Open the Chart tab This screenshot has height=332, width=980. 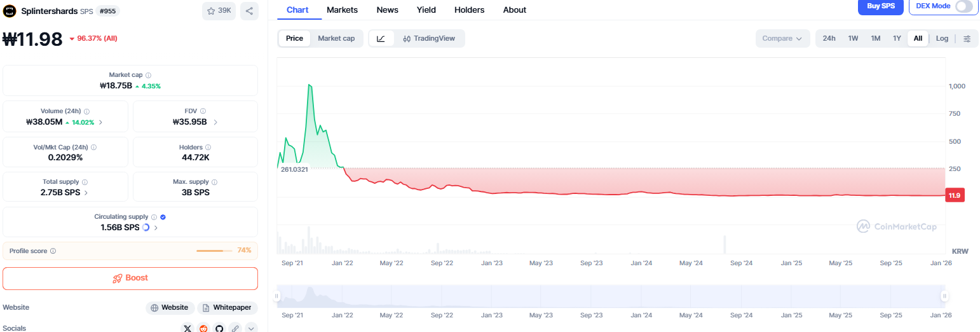click(x=297, y=10)
